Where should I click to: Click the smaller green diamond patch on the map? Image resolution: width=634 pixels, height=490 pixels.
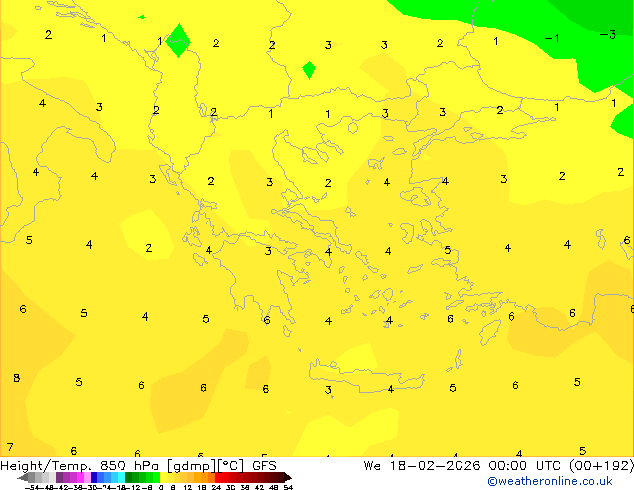point(309,70)
